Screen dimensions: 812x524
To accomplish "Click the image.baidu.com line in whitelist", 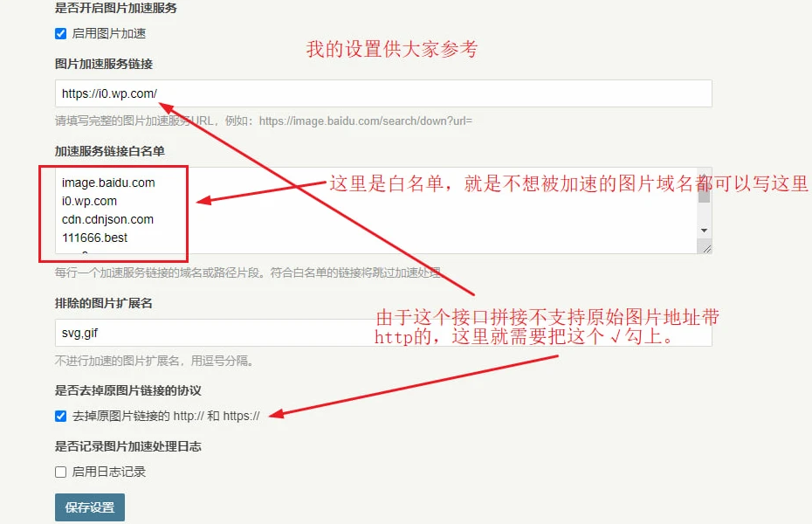I will pos(108,183).
